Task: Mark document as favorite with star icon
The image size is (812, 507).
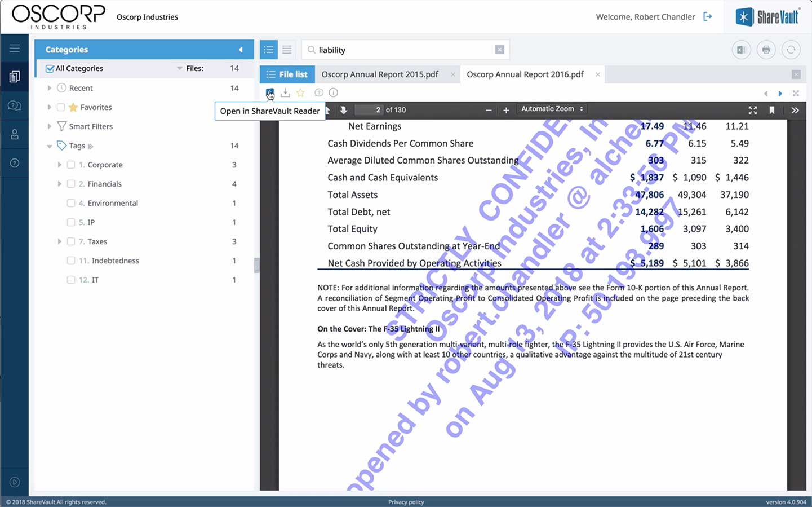Action: (300, 92)
